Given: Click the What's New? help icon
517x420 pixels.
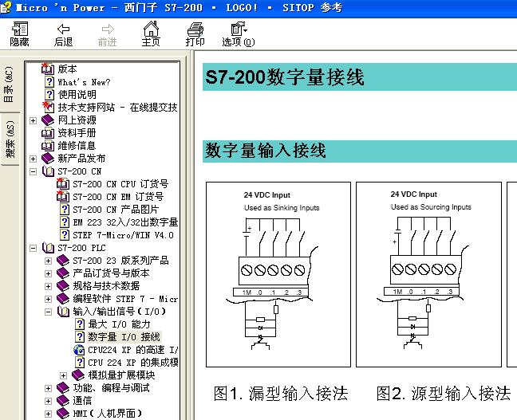Looking at the screenshot, I should pyautogui.click(x=49, y=82).
